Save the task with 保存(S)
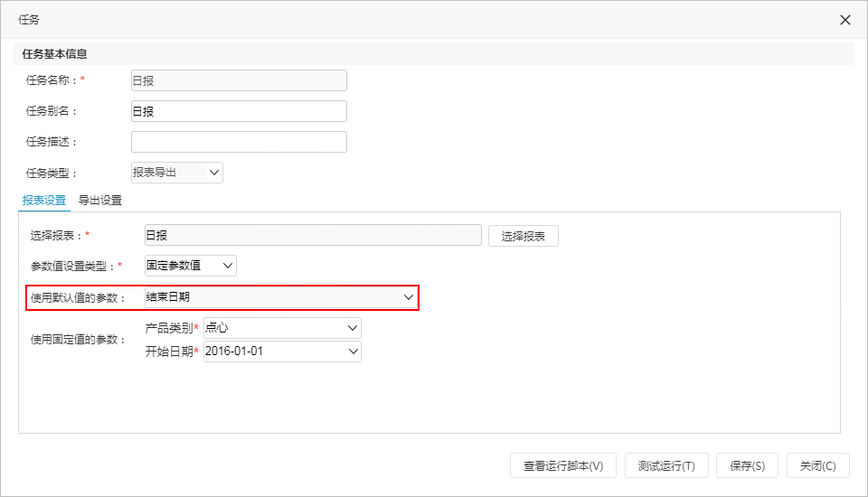Viewport: 868px width, 497px height. click(748, 466)
